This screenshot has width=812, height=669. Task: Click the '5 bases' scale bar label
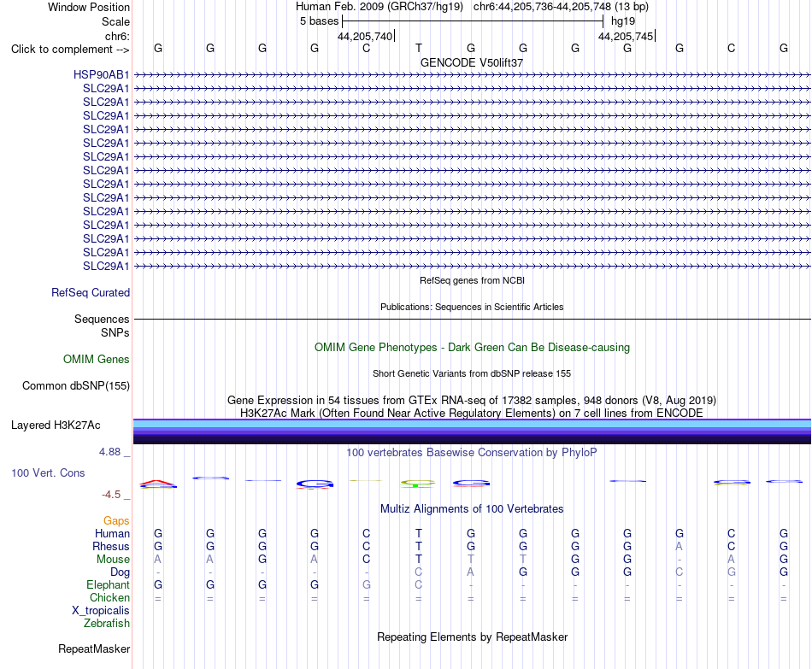coord(319,21)
